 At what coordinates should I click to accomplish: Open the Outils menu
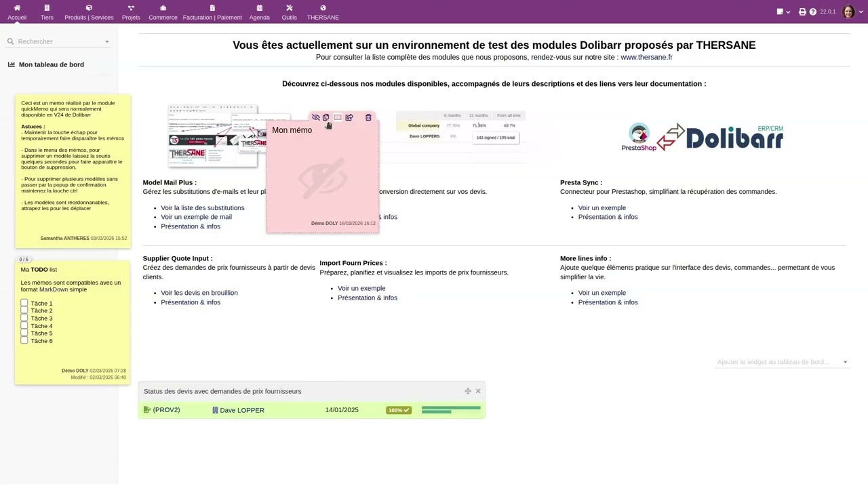pyautogui.click(x=290, y=12)
